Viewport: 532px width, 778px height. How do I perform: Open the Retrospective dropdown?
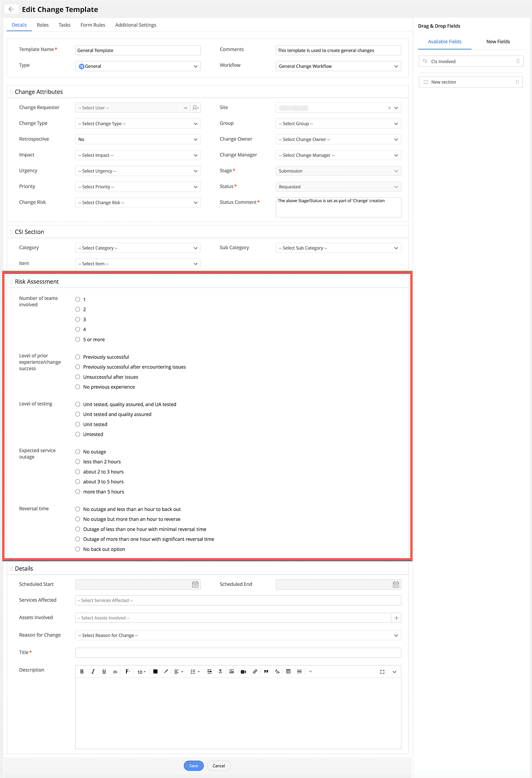click(x=138, y=139)
